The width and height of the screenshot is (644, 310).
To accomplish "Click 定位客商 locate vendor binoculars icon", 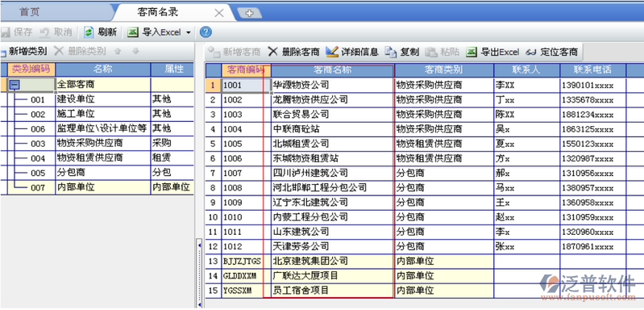I will pyautogui.click(x=531, y=52).
